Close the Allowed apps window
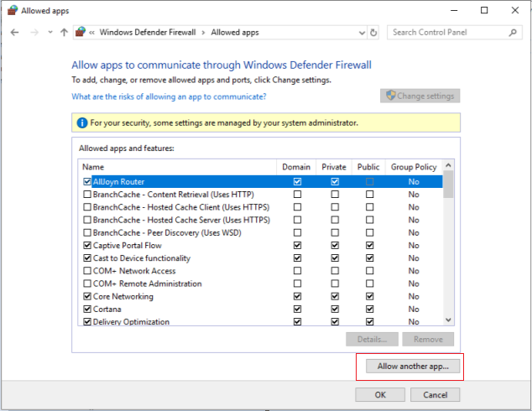Screen dimensions: 532x411 514,11
